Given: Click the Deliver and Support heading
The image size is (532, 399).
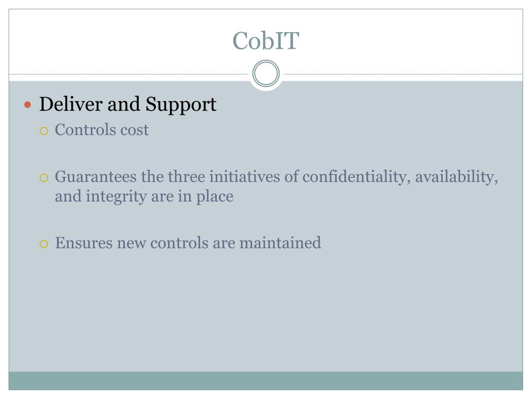Looking at the screenshot, I should (128, 104).
